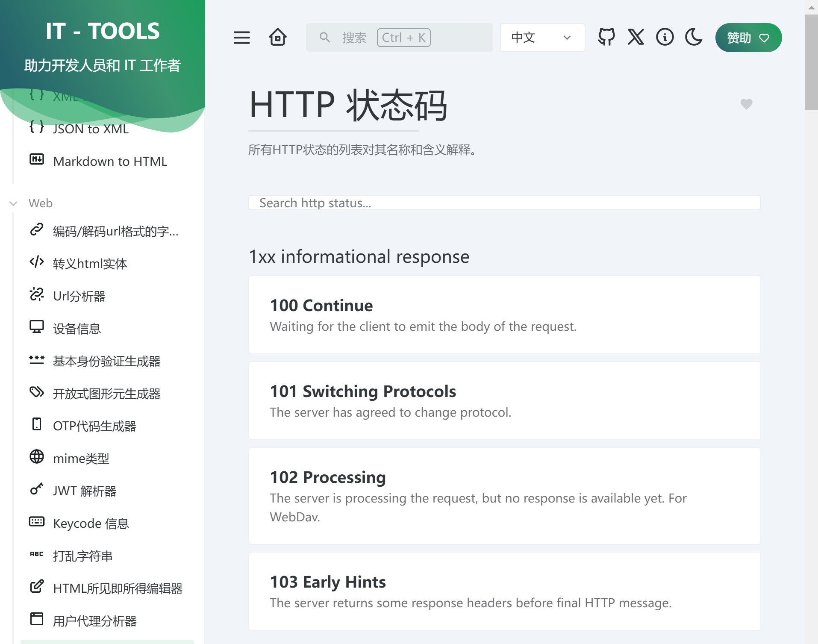Click the HTML entities code icon
Viewport: 818px width, 644px height.
pyautogui.click(x=37, y=262)
